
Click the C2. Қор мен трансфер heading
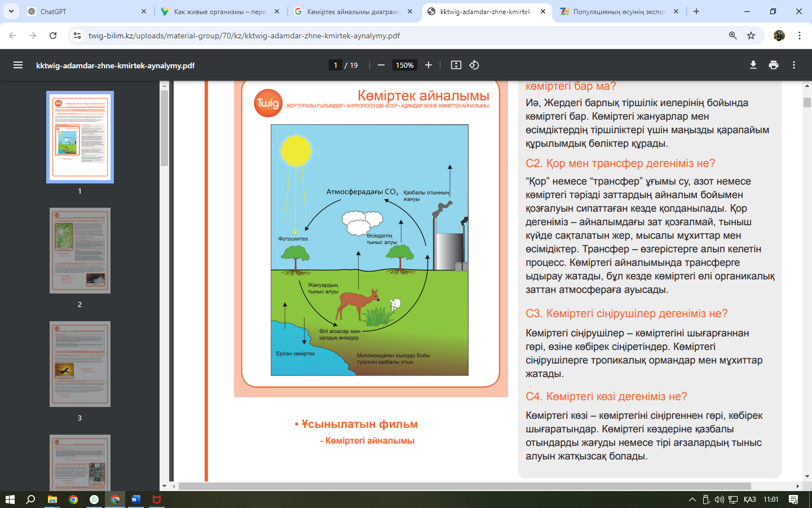(620, 163)
